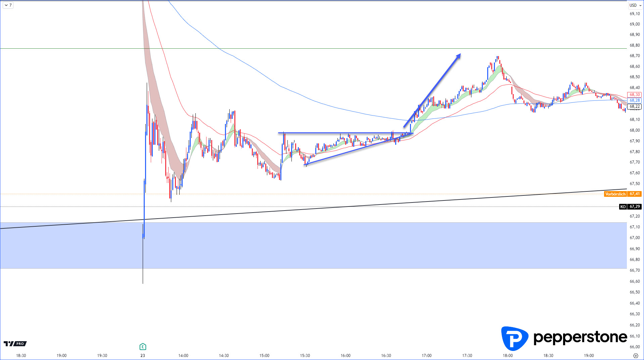The width and height of the screenshot is (644, 360).
Task: Click the Vorbörslich 67,41 price label
Action: tap(623, 194)
